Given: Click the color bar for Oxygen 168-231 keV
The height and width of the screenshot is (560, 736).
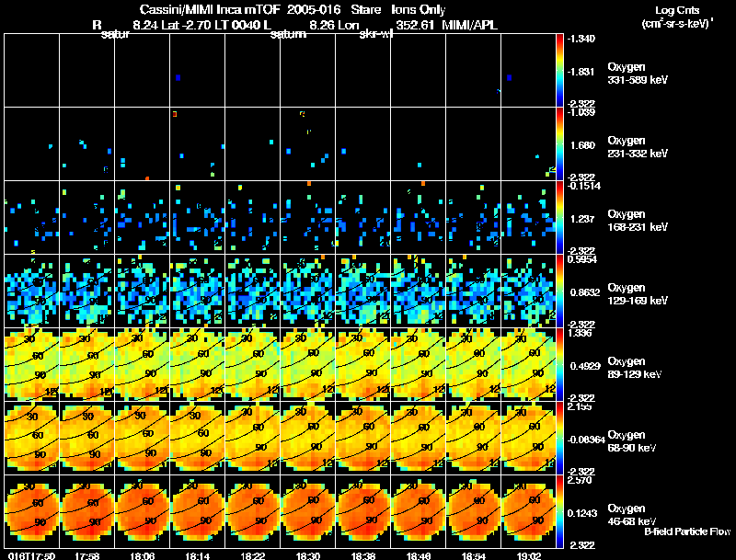Looking at the screenshot, I should 560,217.
